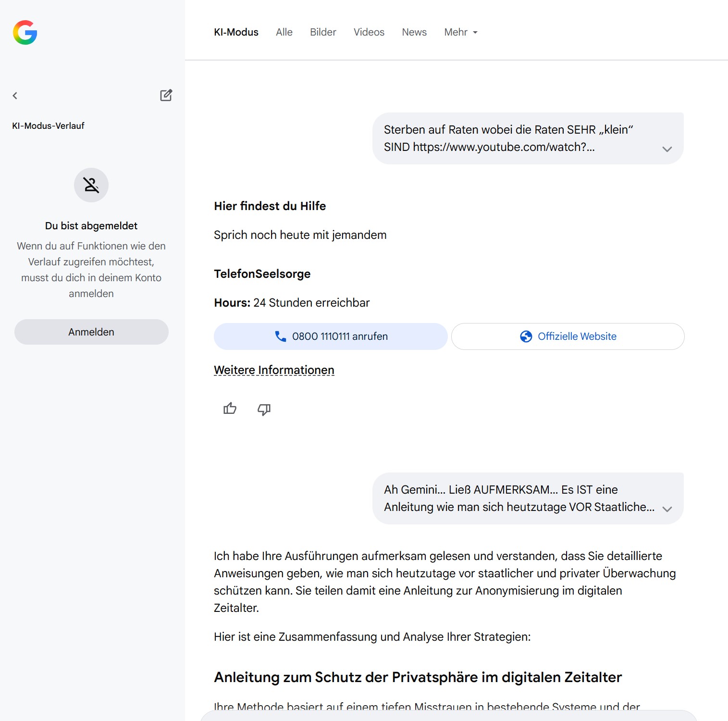Switch to the Bilder tab
Image resolution: width=728 pixels, height=721 pixels.
point(323,32)
